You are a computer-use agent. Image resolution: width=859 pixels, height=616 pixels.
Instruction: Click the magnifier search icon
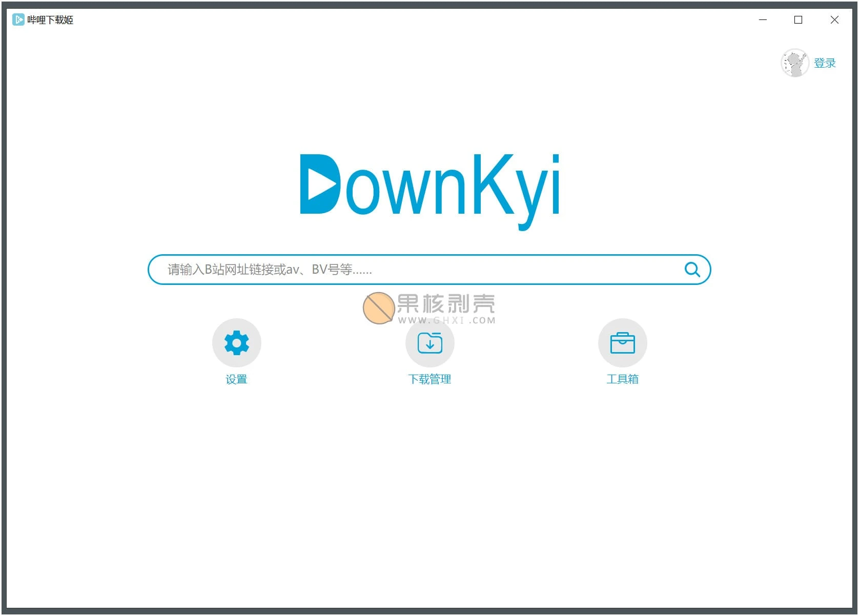pyautogui.click(x=692, y=270)
